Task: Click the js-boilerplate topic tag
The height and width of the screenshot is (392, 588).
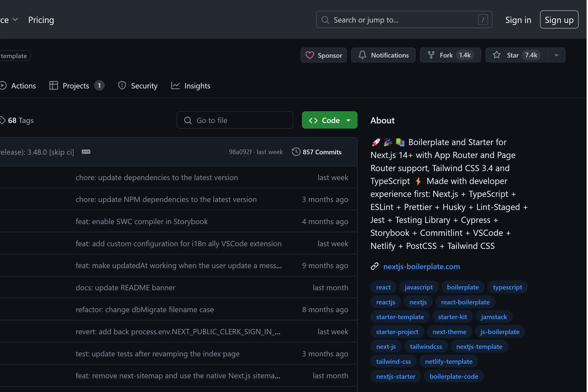Action: [500, 332]
